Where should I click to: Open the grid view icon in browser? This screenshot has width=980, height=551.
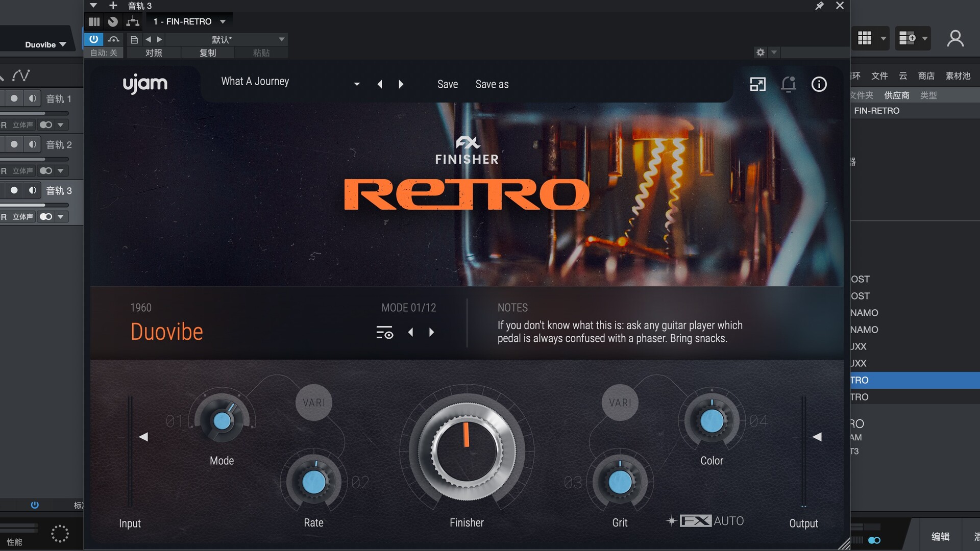click(x=865, y=38)
